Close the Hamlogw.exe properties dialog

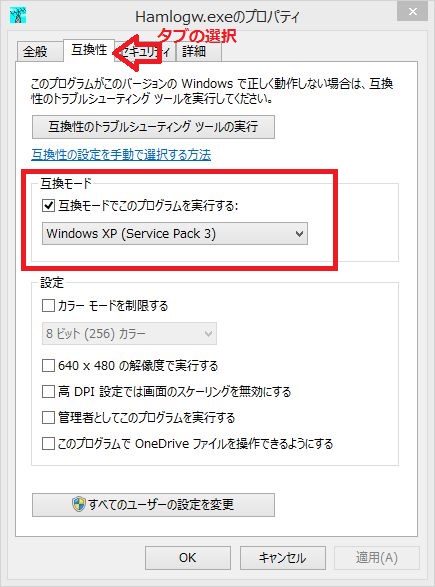point(413,11)
